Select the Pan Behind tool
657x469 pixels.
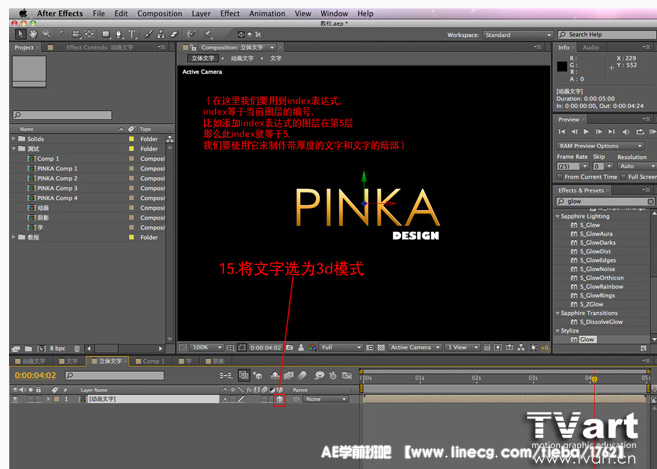pyautogui.click(x=89, y=34)
